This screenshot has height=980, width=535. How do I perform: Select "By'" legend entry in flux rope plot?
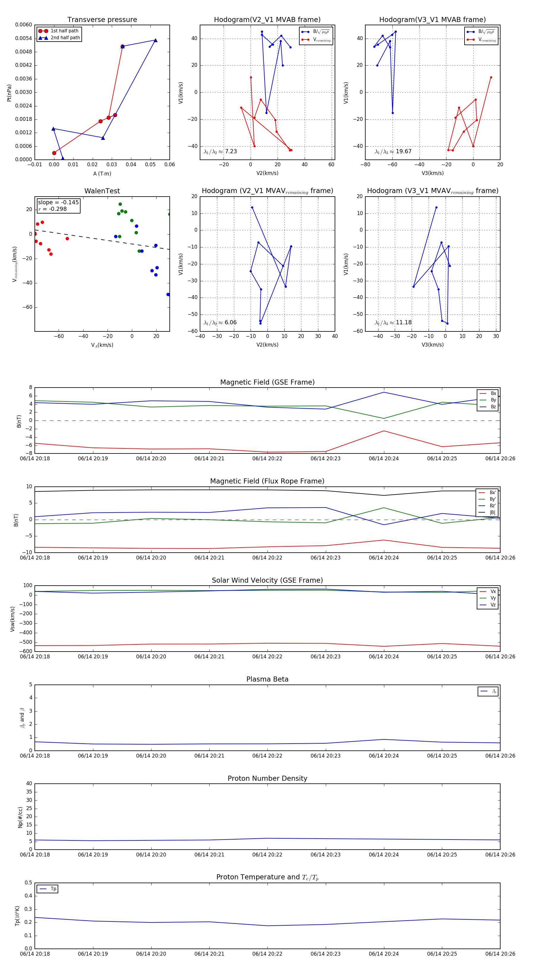[x=487, y=499]
